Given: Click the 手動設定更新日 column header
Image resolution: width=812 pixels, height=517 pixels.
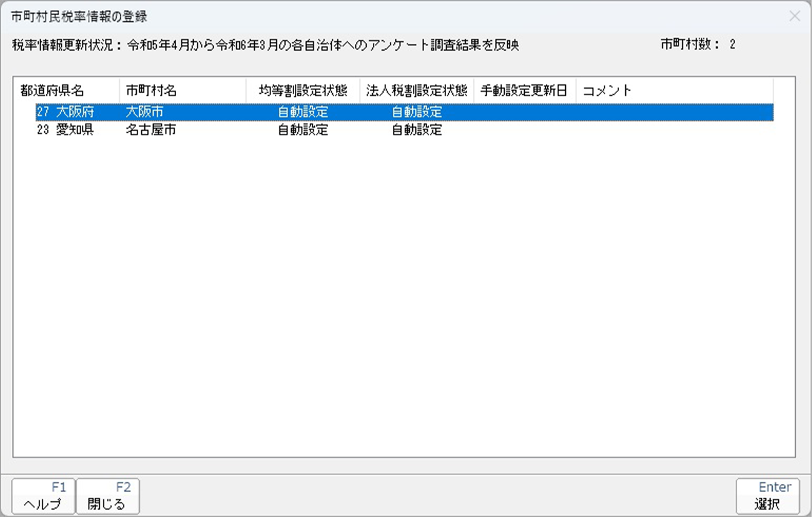Looking at the screenshot, I should (524, 91).
